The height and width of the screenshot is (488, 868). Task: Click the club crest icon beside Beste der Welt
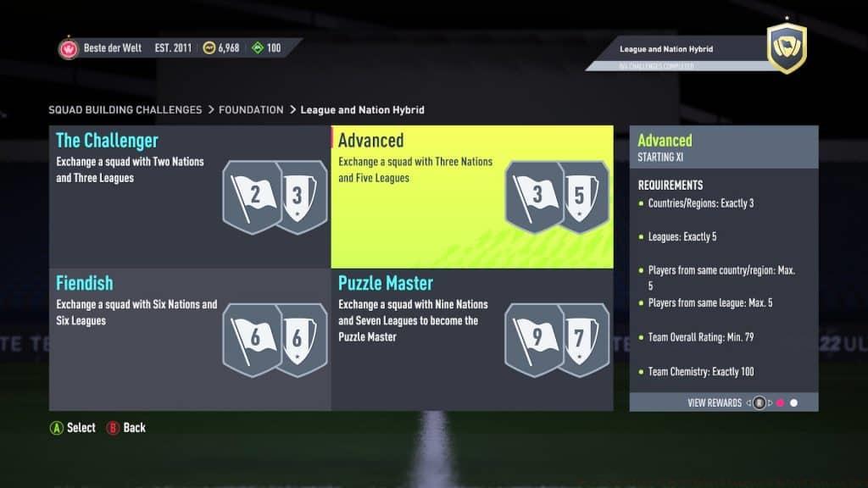(69, 48)
